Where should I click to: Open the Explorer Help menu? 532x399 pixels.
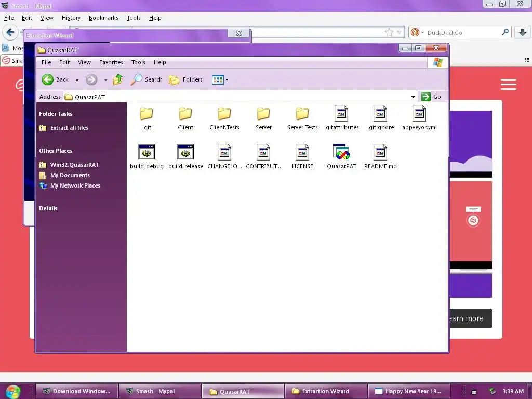160,62
